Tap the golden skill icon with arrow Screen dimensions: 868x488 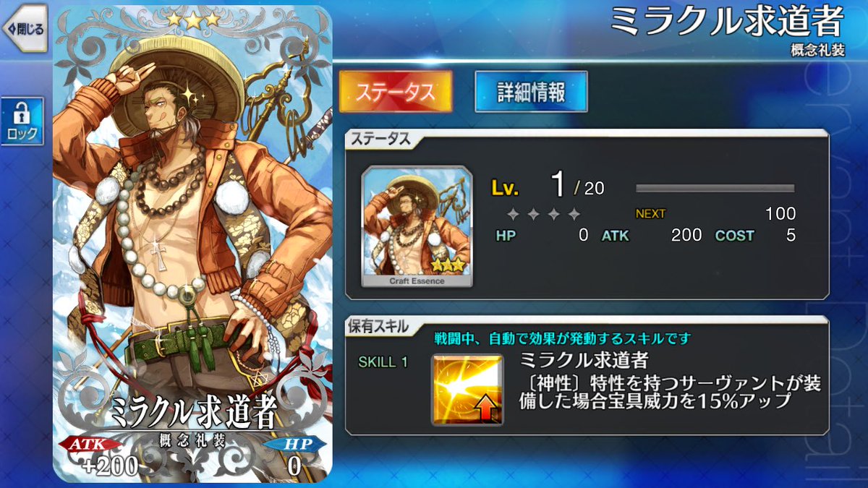point(467,389)
